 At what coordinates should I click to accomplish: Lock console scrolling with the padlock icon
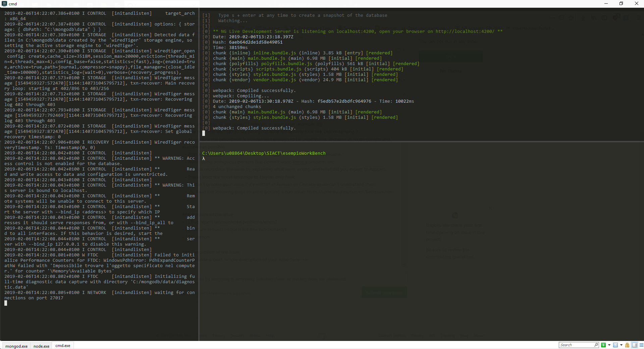click(627, 345)
